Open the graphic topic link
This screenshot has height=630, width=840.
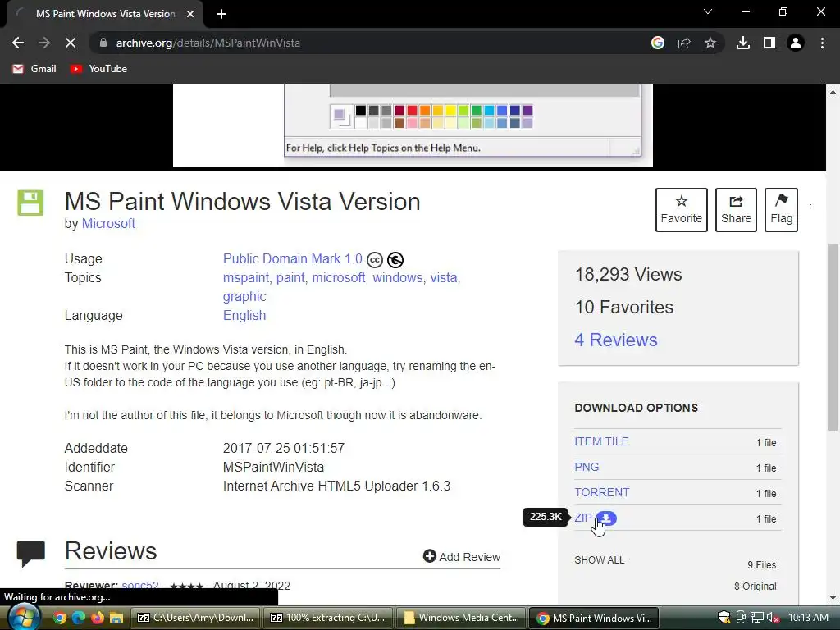[244, 297]
